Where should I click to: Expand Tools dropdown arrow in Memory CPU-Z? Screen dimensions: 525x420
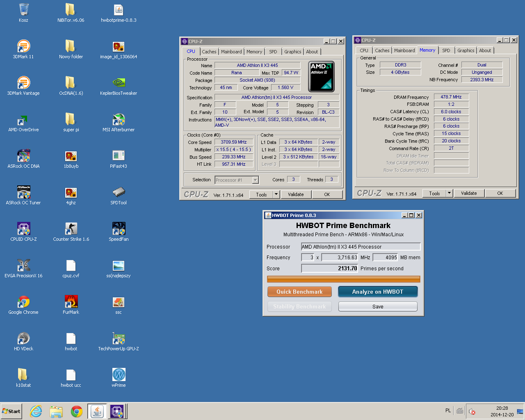pos(449,193)
